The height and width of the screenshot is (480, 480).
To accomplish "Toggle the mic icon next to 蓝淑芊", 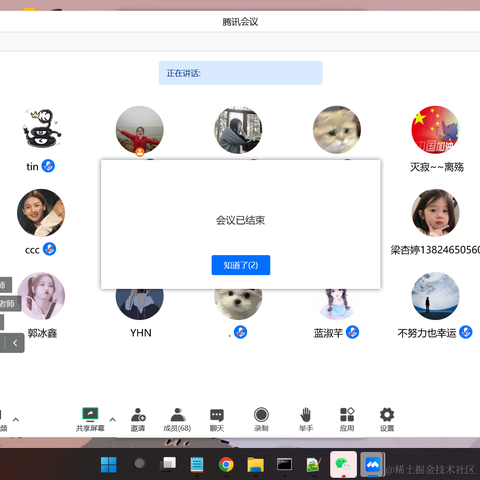I will click(x=352, y=332).
